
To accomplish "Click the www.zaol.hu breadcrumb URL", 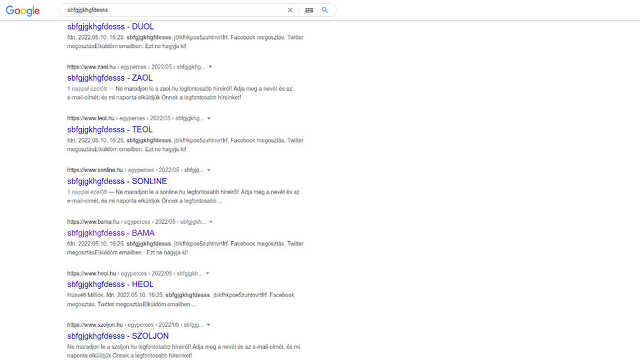I will (92, 67).
